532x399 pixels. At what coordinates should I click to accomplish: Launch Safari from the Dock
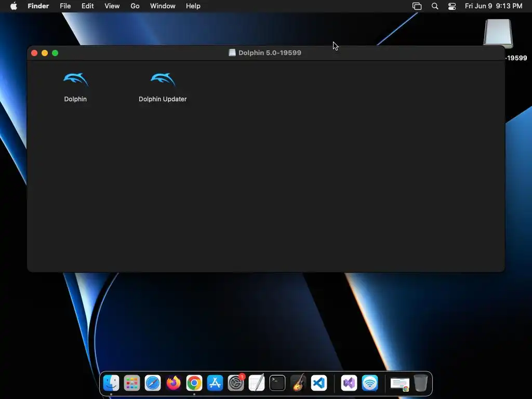pyautogui.click(x=153, y=383)
